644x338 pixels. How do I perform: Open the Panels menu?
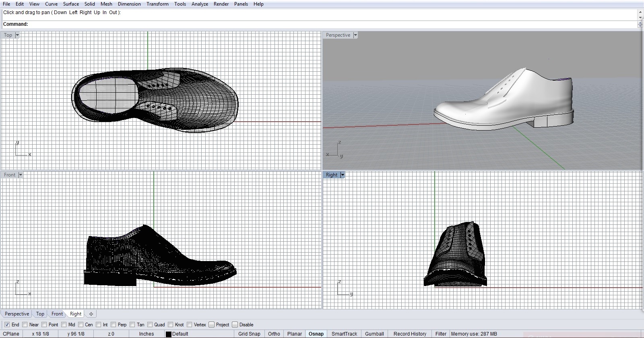[x=241, y=4]
